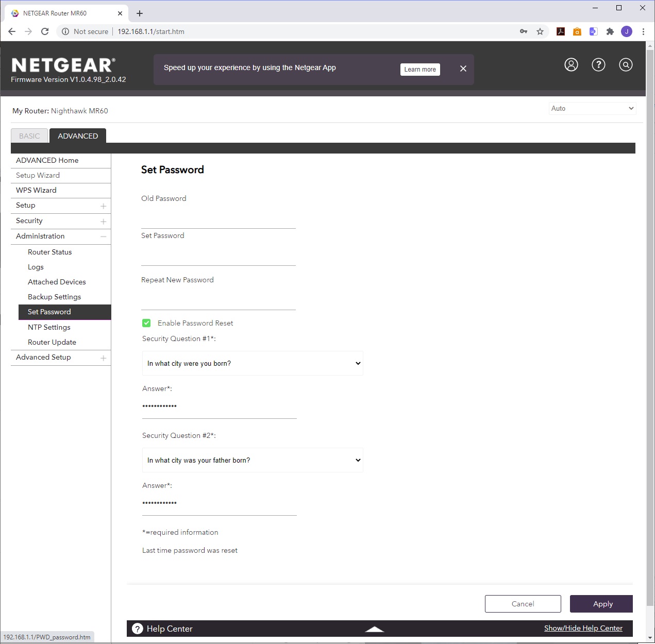Screen dimensions: 655x644
Task: Click Show/Hide Help Center link
Action: click(583, 628)
